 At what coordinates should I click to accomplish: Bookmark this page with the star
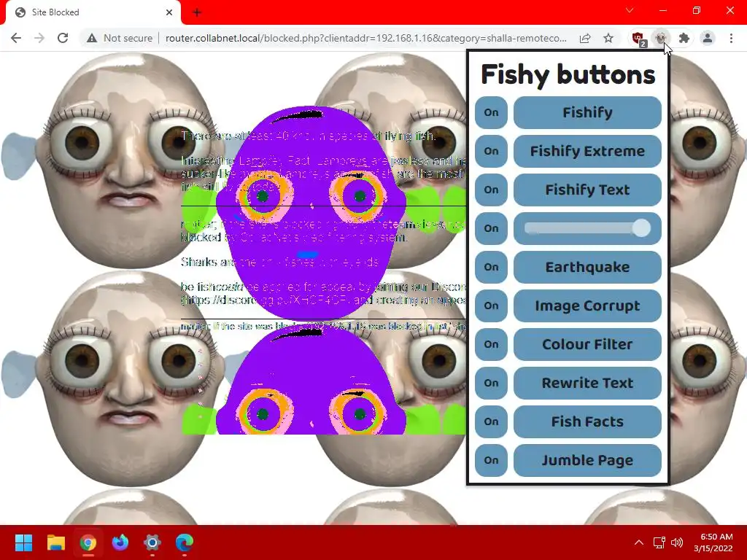tap(608, 38)
